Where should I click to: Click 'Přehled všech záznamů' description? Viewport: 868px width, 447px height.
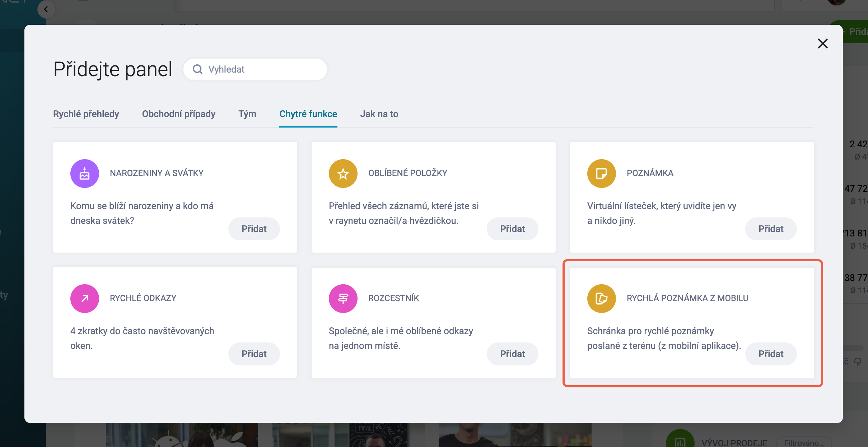point(404,213)
